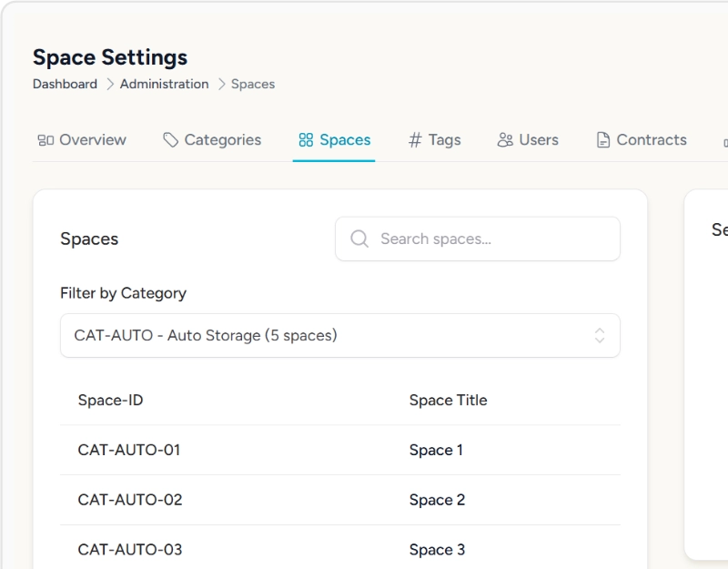Click the Space-ID column header
728x569 pixels.
110,401
